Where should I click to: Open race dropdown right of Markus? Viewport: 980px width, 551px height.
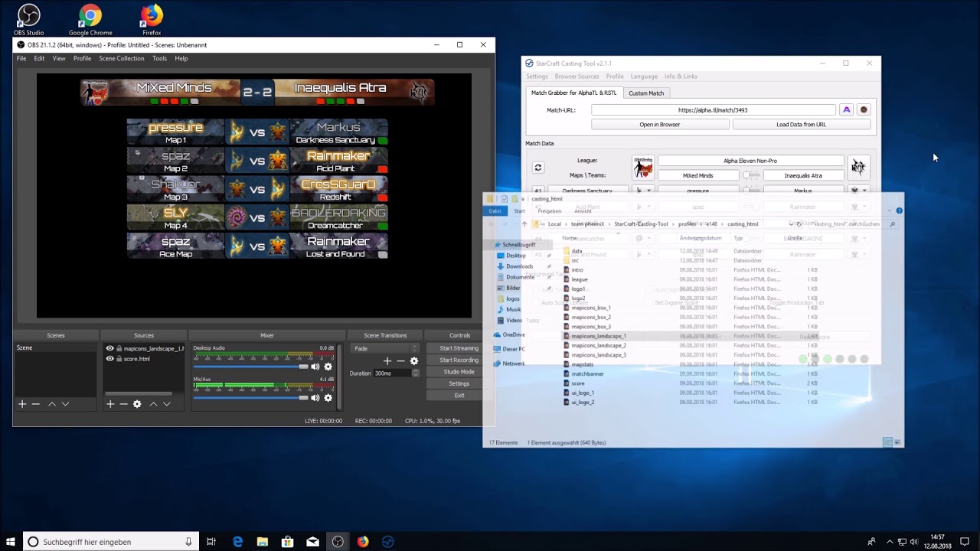(858, 191)
